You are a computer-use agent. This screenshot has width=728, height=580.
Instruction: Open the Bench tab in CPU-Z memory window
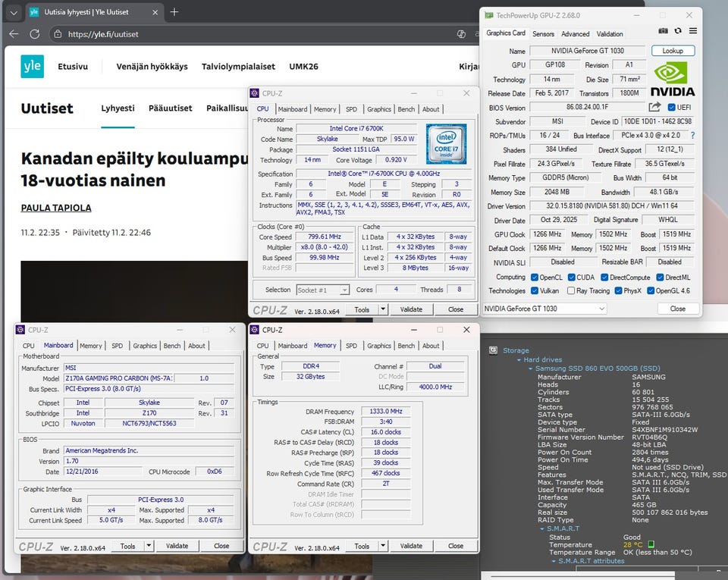point(406,346)
